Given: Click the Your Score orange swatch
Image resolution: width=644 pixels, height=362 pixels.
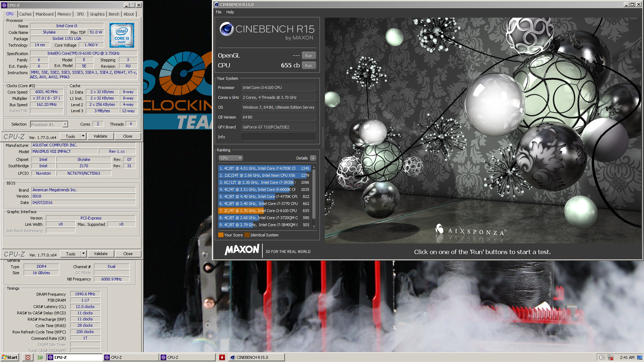Looking at the screenshot, I should point(221,235).
